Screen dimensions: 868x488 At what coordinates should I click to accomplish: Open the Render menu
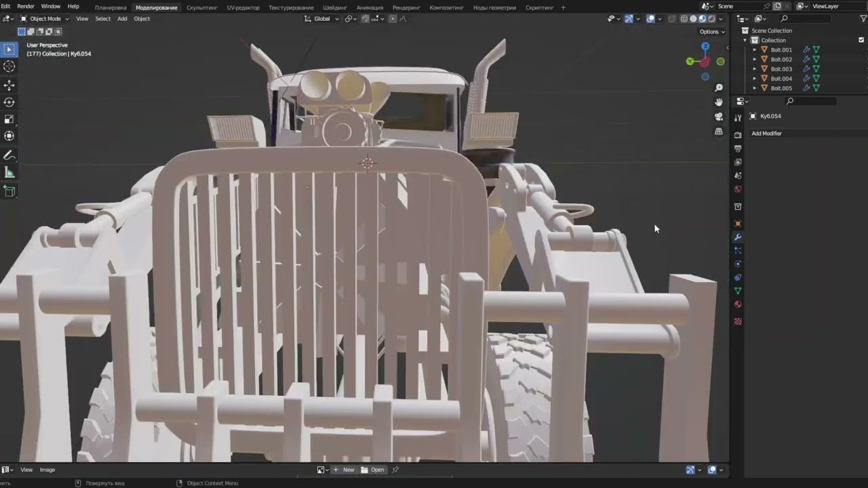(26, 6)
